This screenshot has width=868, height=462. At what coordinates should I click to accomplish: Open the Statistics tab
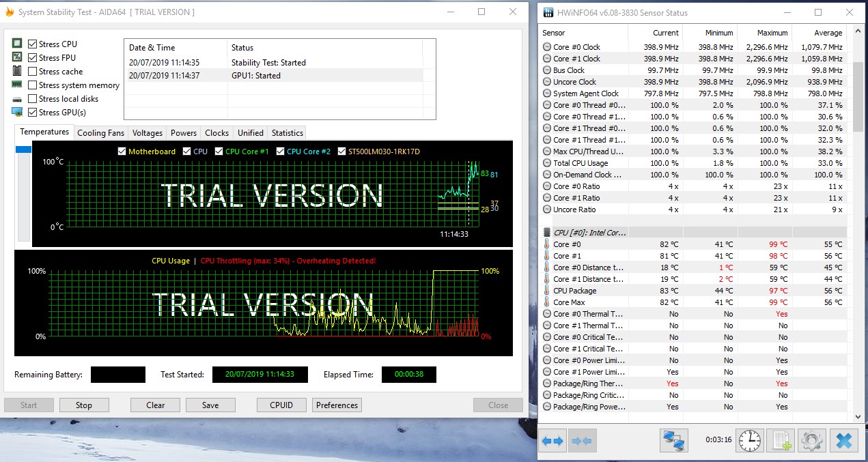[x=287, y=133]
